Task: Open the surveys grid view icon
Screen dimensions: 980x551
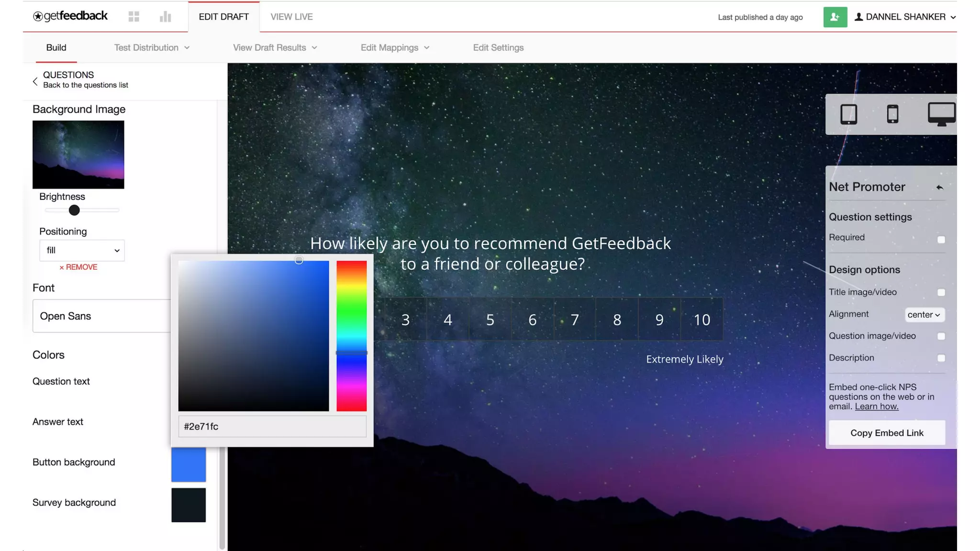Action: pos(134,17)
